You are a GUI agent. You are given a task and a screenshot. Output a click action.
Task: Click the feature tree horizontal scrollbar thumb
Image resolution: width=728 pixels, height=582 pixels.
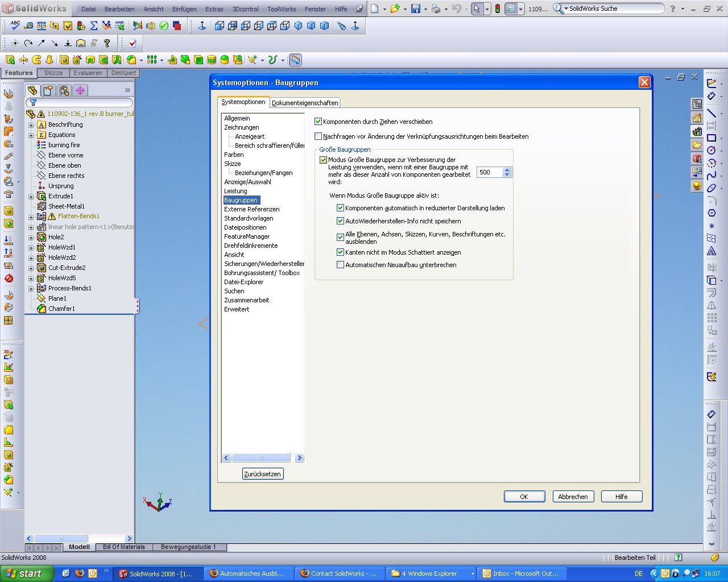coord(61,538)
